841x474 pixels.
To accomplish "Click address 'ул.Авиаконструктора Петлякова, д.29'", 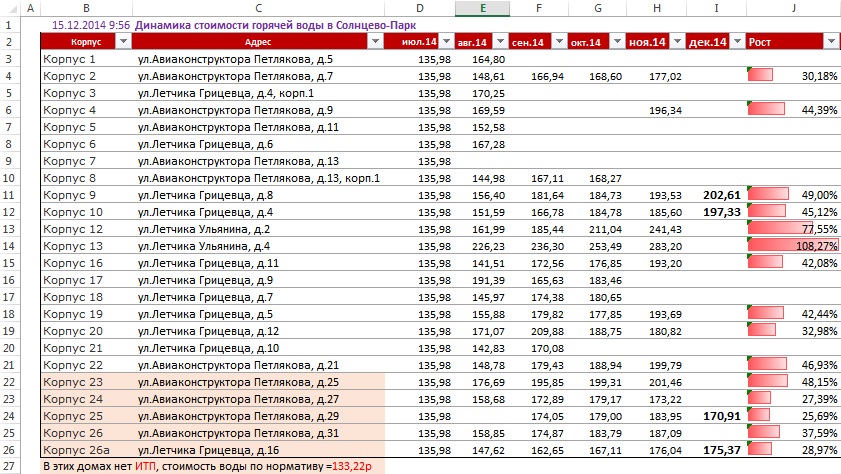I will pyautogui.click(x=238, y=416).
